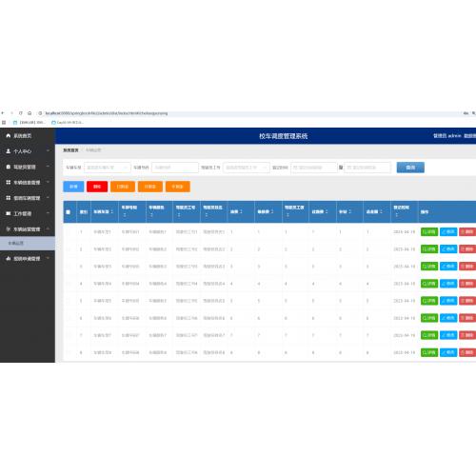The image size is (476, 476).
Task: Click the home icon in sidebar
Action: [9, 136]
